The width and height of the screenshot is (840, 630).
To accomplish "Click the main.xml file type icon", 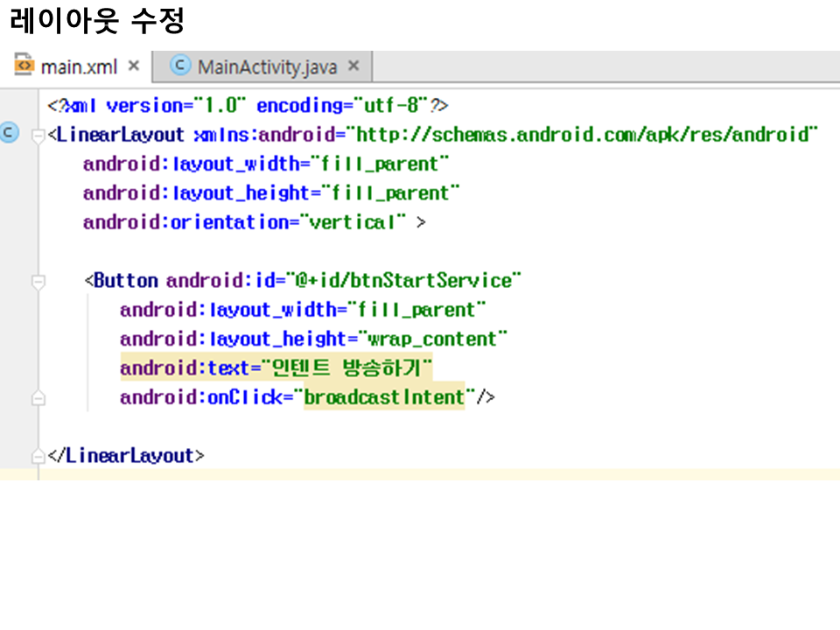I will [24, 66].
